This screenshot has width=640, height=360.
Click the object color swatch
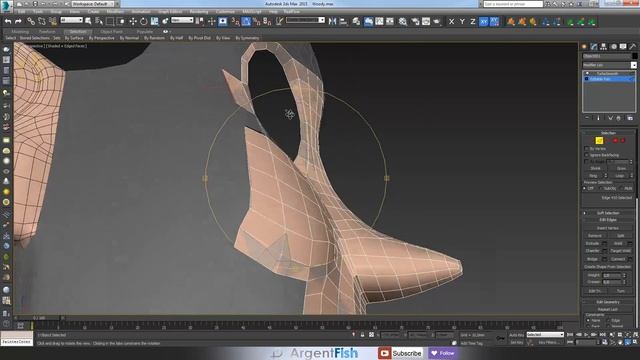(634, 56)
